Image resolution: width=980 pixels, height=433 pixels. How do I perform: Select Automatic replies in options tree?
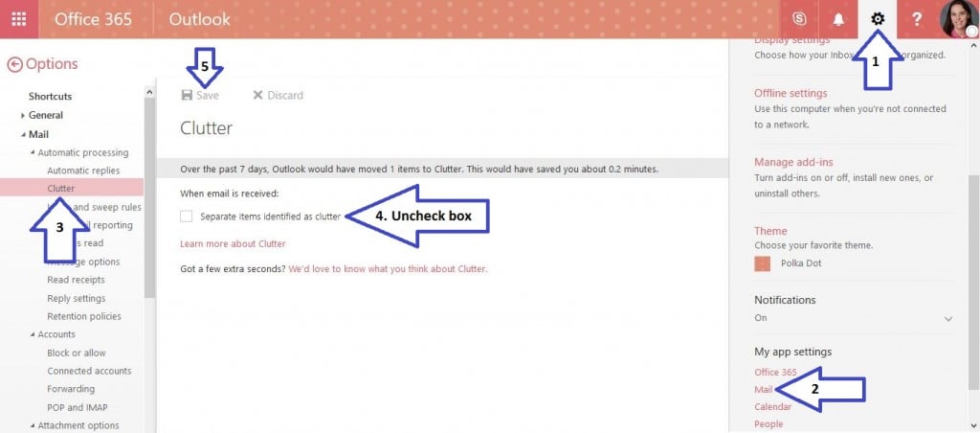click(x=83, y=171)
